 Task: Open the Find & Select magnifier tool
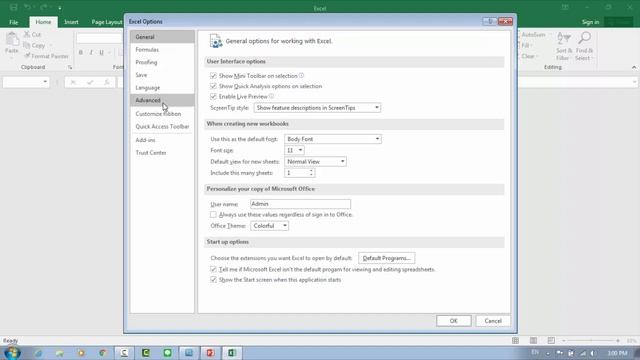coord(584,46)
